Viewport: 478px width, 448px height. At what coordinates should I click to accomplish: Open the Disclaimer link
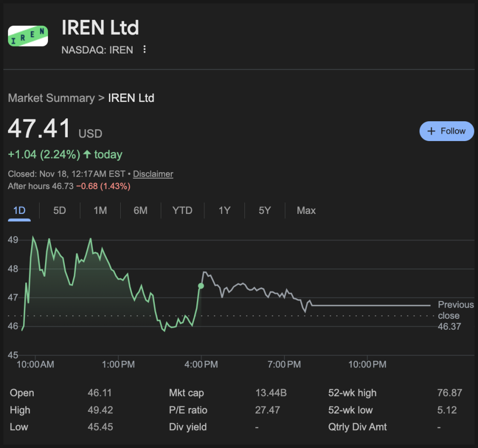153,174
